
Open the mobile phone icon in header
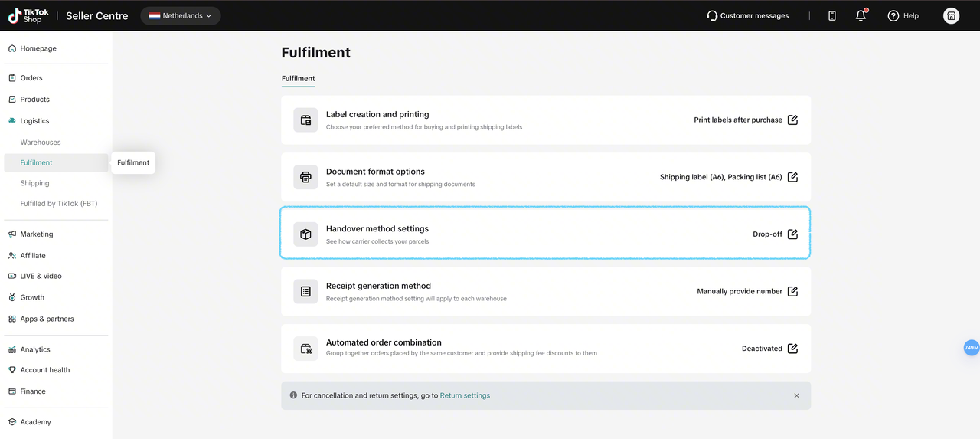point(832,15)
